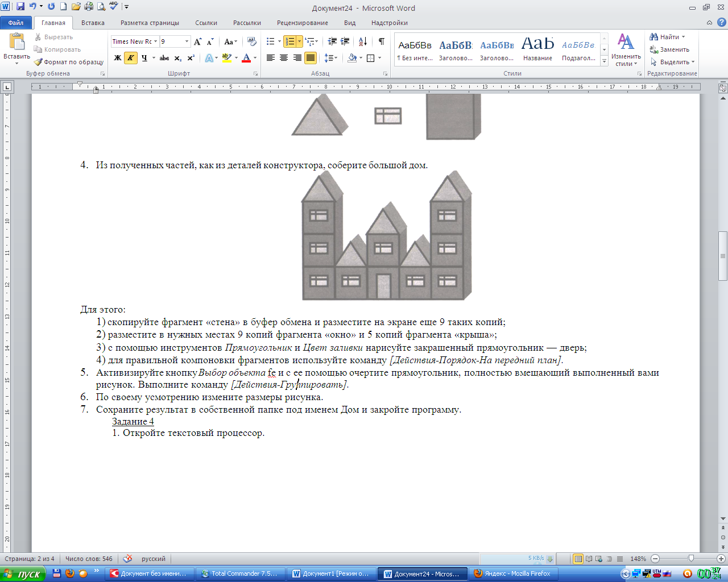Screen dimensions: 728x582
Task: Click the Subscript x₂ icon
Action: coord(177,58)
